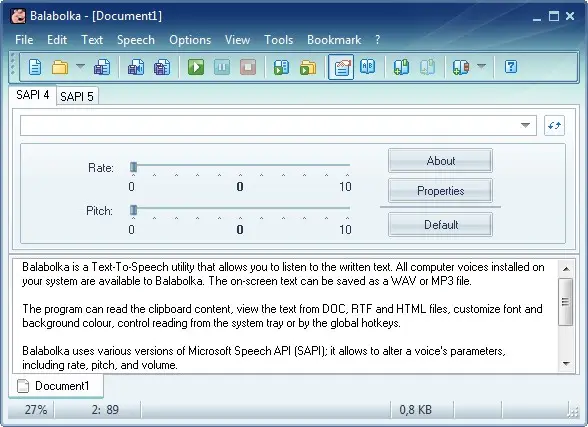588x427 pixels.
Task: Click the Properties button
Action: [x=440, y=191]
